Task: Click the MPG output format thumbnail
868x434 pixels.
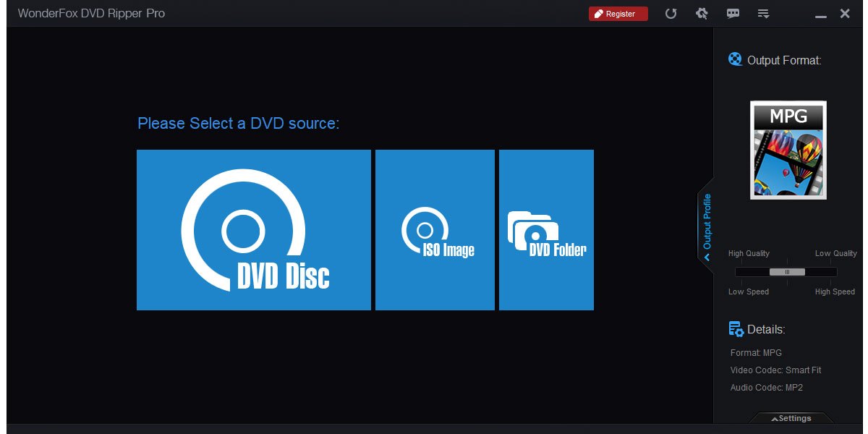Action: pyautogui.click(x=788, y=150)
